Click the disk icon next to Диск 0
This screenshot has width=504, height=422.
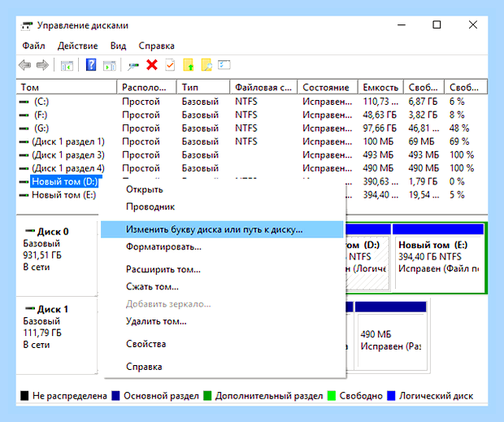30,231
